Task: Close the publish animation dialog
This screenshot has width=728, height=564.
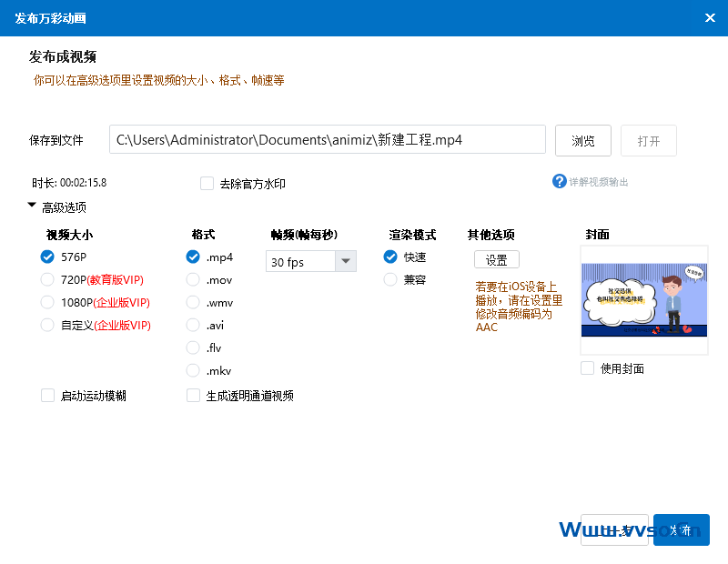Action: coord(710,17)
